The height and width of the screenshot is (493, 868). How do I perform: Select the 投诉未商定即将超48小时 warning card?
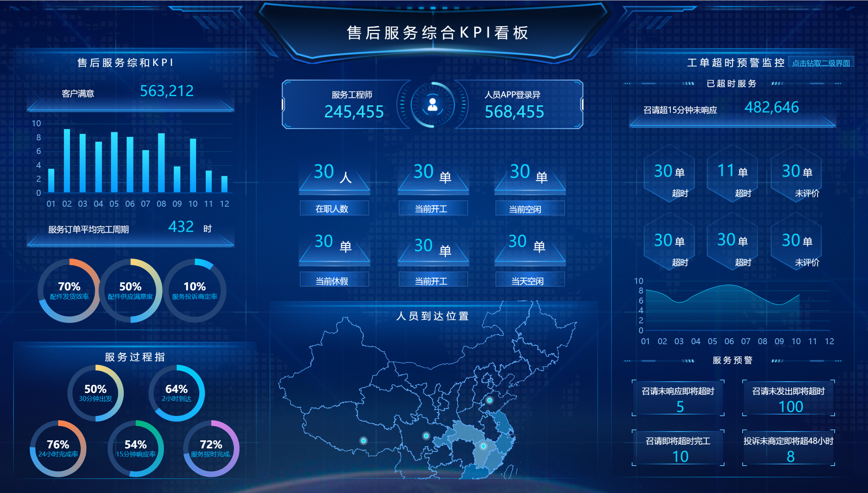[788, 448]
